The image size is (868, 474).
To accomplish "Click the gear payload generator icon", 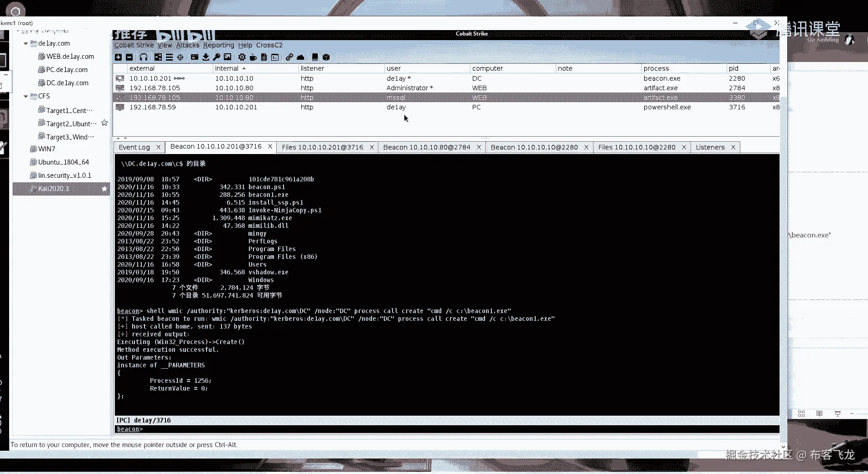I will coord(242,57).
